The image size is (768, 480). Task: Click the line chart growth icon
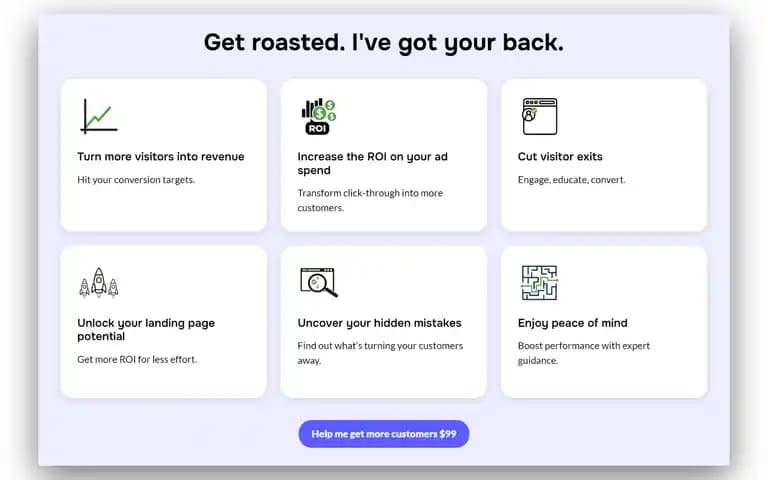tap(98, 116)
